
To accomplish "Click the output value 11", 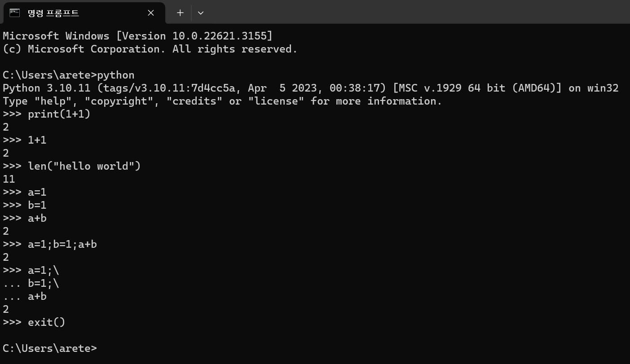I will 9,179.
